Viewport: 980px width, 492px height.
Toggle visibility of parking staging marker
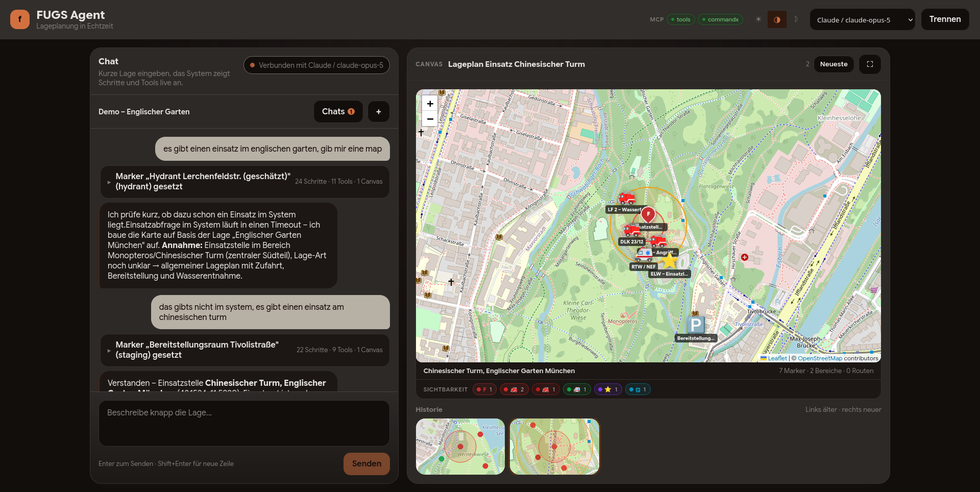[638, 389]
